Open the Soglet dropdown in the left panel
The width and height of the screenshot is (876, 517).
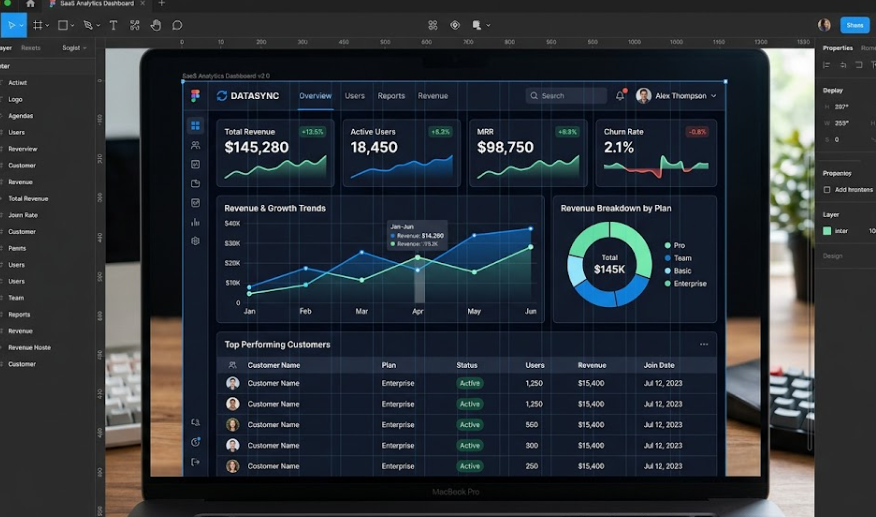pyautogui.click(x=74, y=48)
